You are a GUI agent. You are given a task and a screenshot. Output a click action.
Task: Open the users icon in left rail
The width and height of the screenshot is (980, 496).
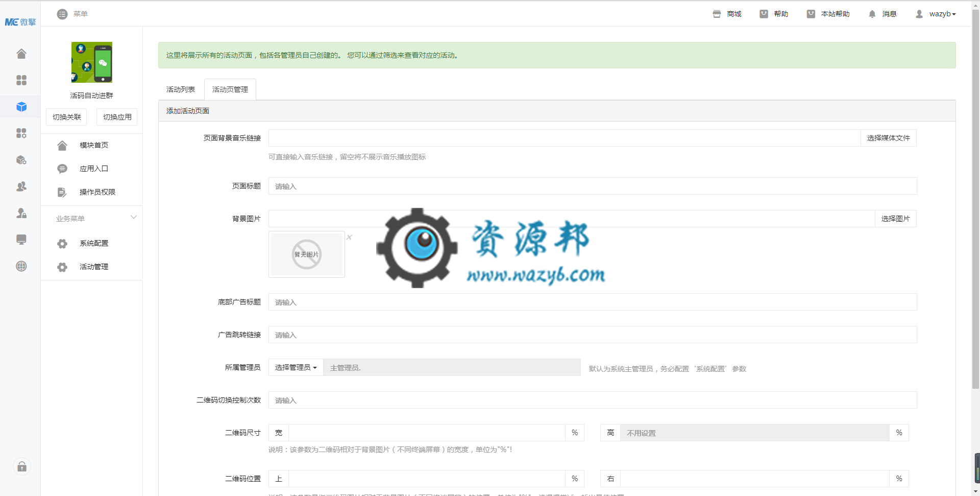(x=21, y=186)
